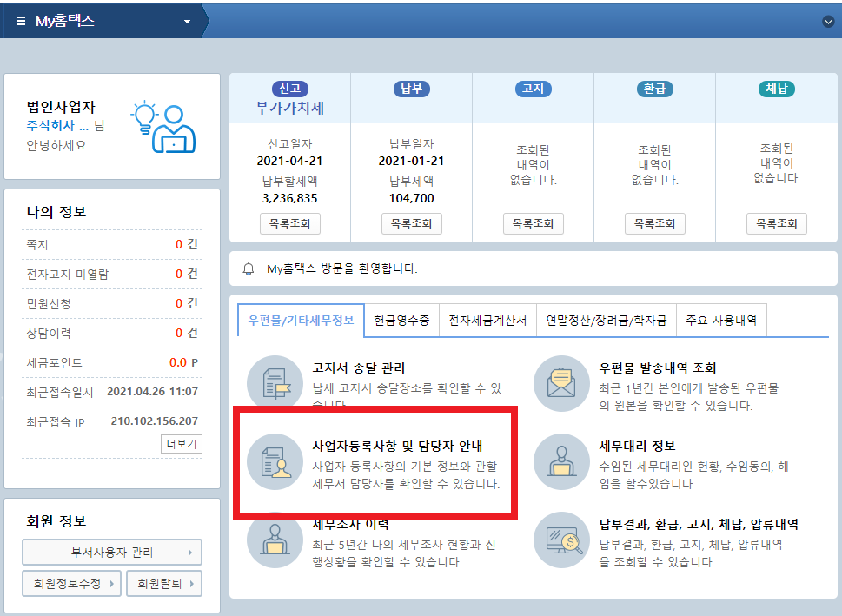Open 목록조회 under 신고 column
Viewport: 842px width, 616px height.
290,223
